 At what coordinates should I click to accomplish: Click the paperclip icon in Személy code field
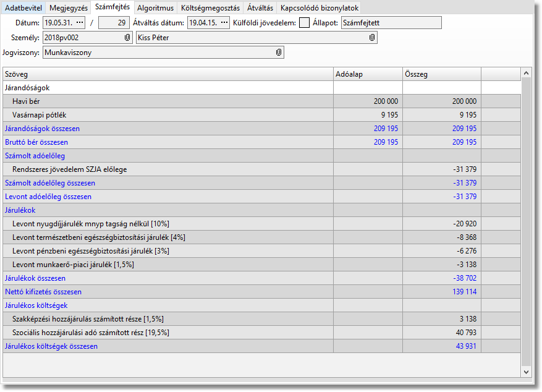click(x=127, y=38)
